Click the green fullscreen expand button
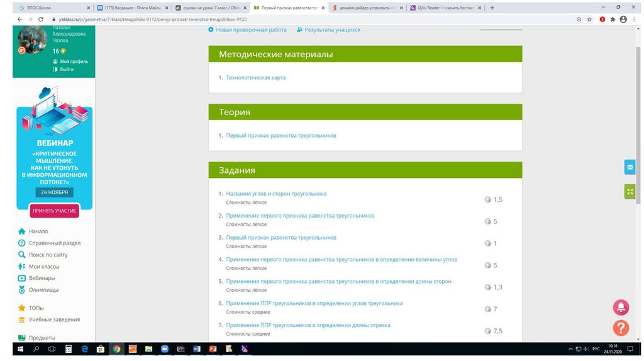 click(x=630, y=191)
